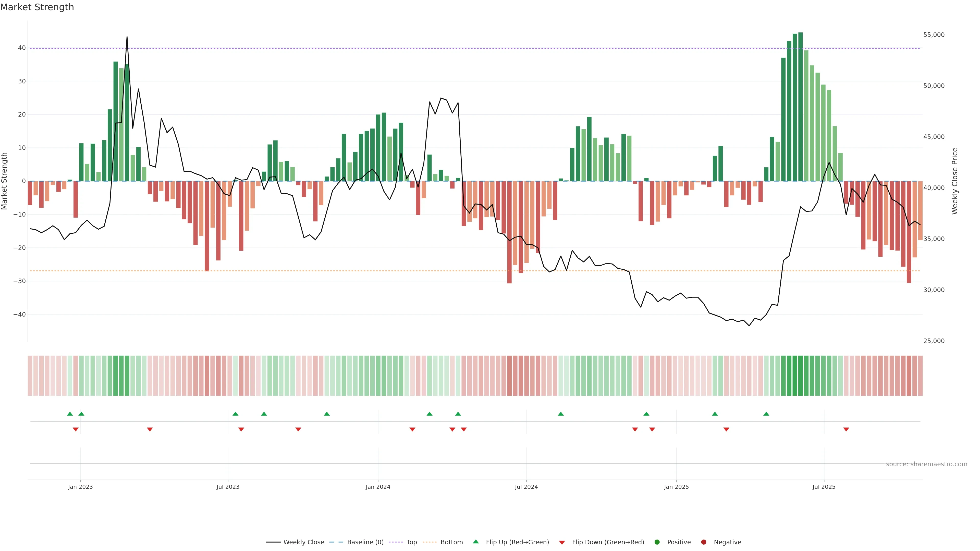Viewport: 980px width, 551px height.
Task: Click the source: sharemaestro.com text
Action: pyautogui.click(x=926, y=464)
